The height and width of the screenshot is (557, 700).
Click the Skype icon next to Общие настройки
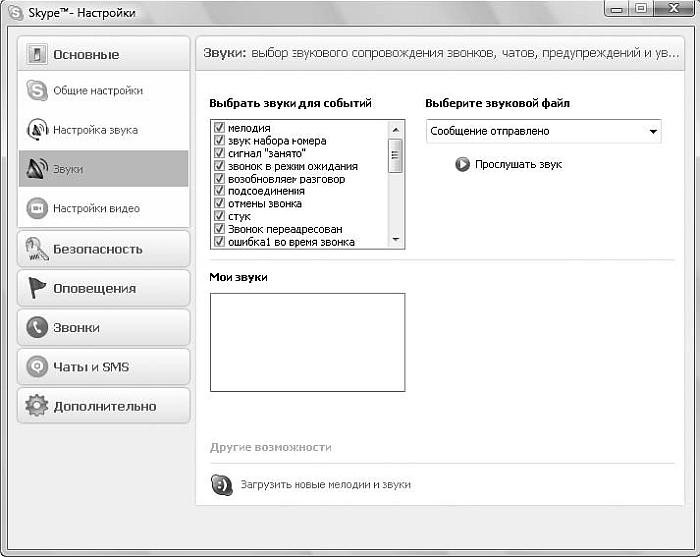[x=37, y=91]
